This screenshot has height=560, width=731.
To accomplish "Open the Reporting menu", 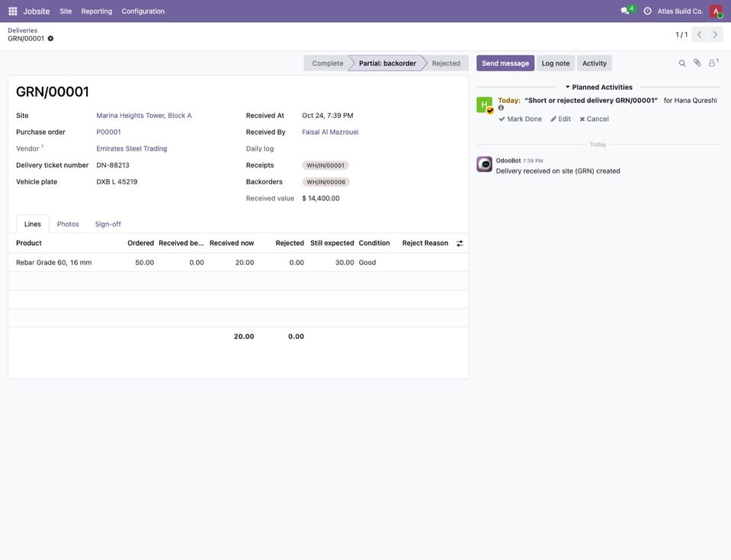I will coord(97,11).
